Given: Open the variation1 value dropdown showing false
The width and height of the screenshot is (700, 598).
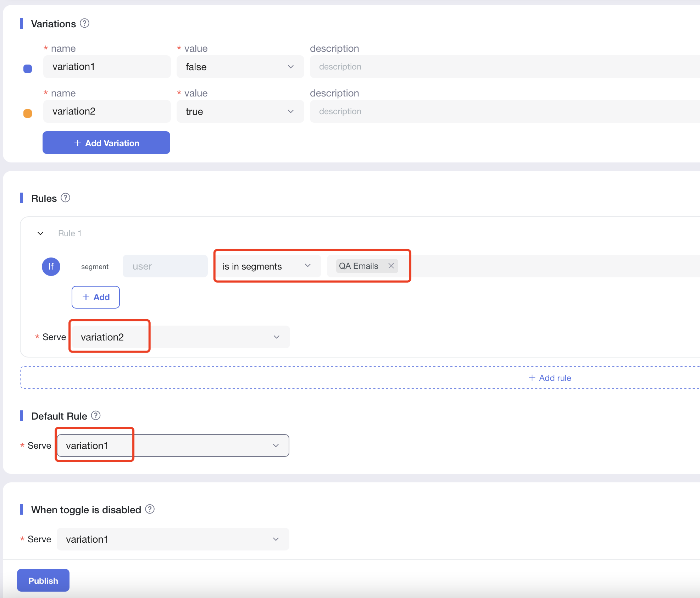Looking at the screenshot, I should pyautogui.click(x=240, y=67).
